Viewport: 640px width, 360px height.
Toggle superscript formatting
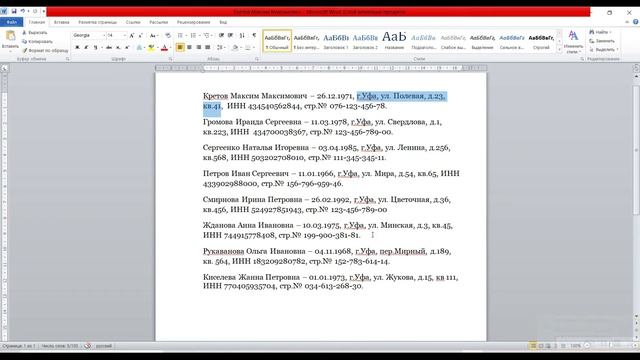tap(127, 48)
